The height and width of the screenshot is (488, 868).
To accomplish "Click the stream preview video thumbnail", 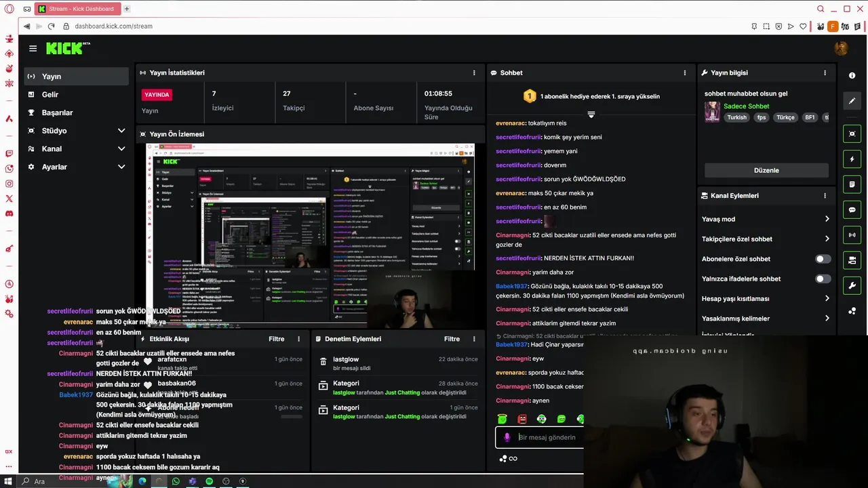I will click(311, 236).
